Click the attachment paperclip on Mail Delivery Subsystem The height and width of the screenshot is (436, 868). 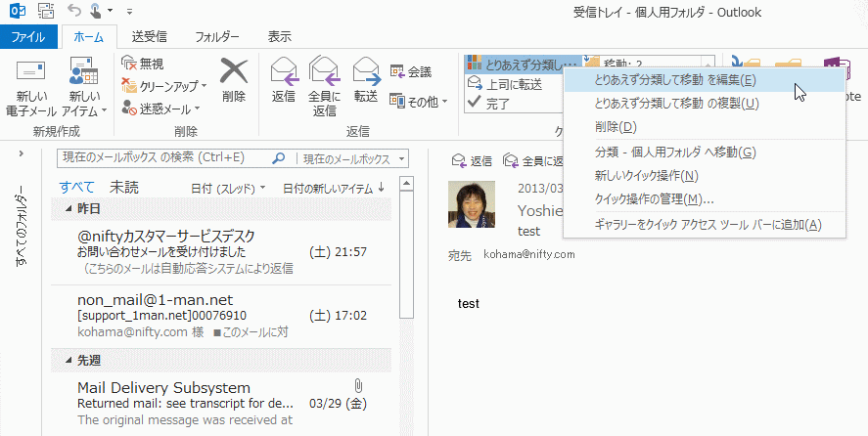[x=358, y=385]
